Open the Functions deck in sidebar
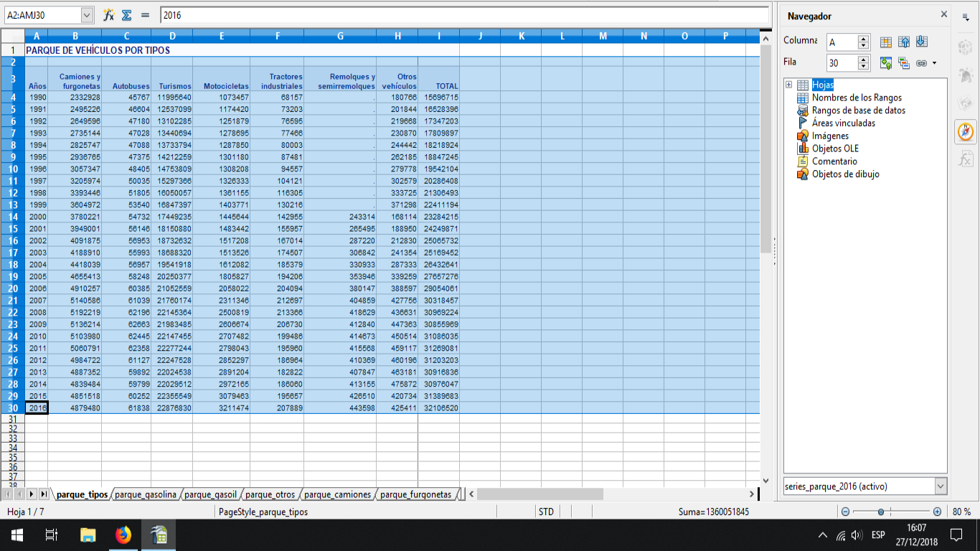 (966, 159)
